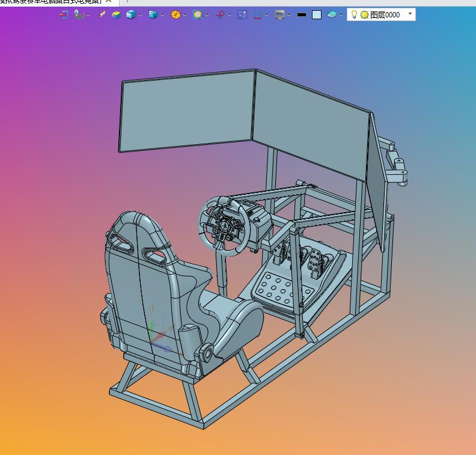Screen dimensions: 476x455
Task: Click the orange section-cut circle icon
Action: [175, 14]
